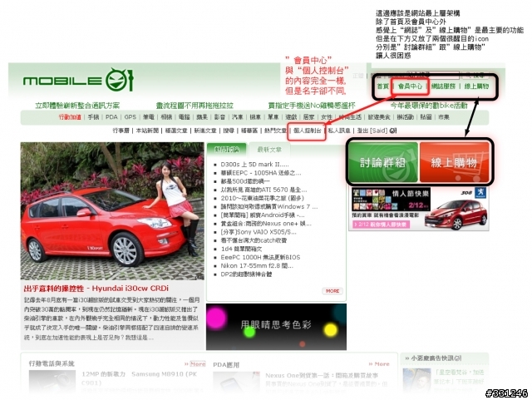Click the 買指定手機送No雜鴨感溫杯 promo link

coord(312,106)
